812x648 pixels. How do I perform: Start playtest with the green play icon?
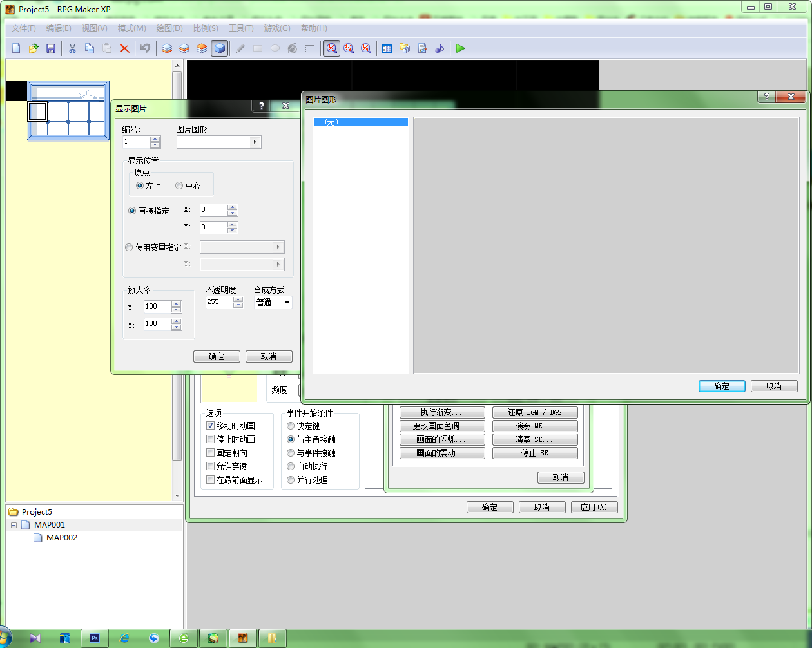point(460,48)
